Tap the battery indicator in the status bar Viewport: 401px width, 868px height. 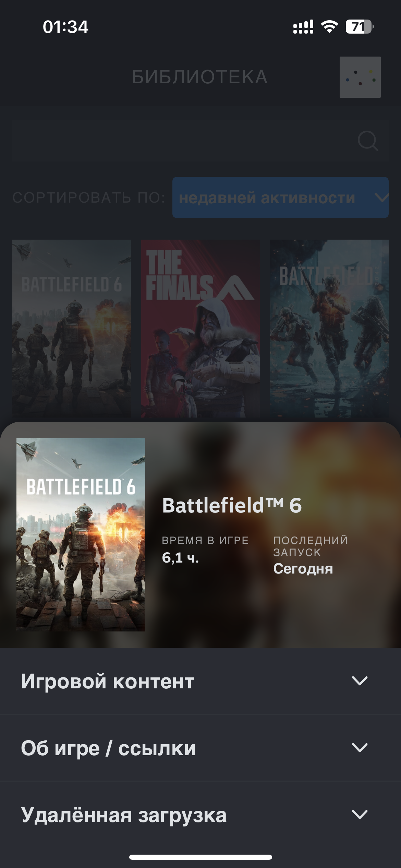360,26
